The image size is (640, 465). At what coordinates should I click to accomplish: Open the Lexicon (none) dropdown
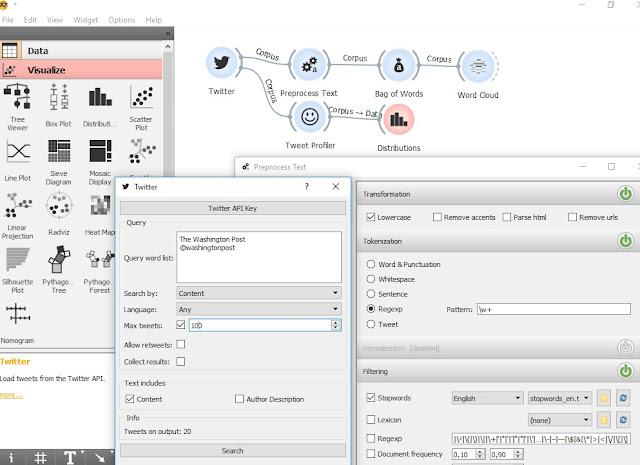[560, 420]
